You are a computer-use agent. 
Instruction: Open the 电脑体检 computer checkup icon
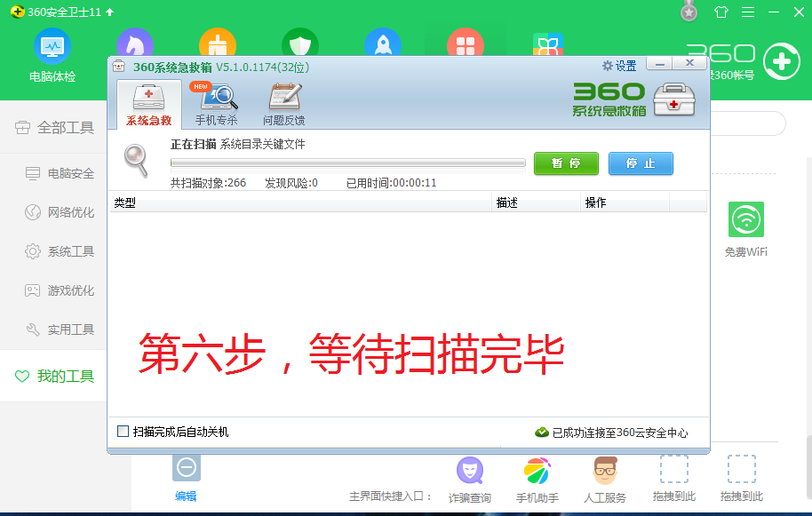[x=52, y=46]
